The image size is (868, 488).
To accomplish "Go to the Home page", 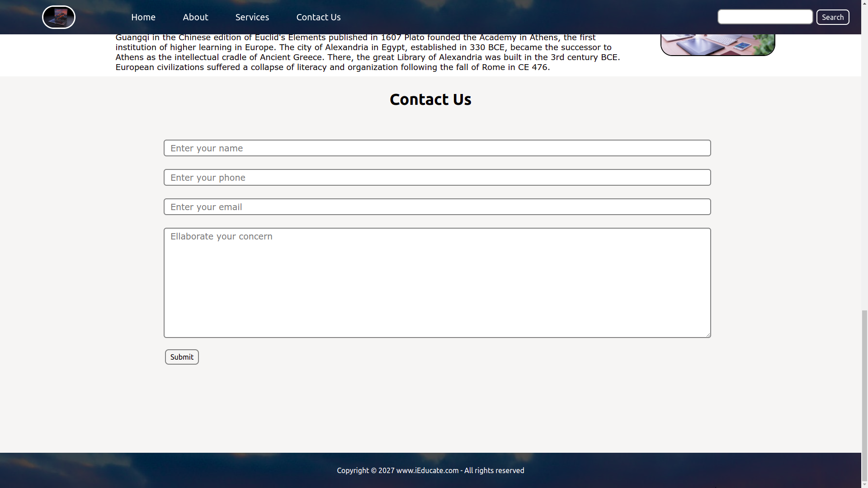I will point(143,17).
